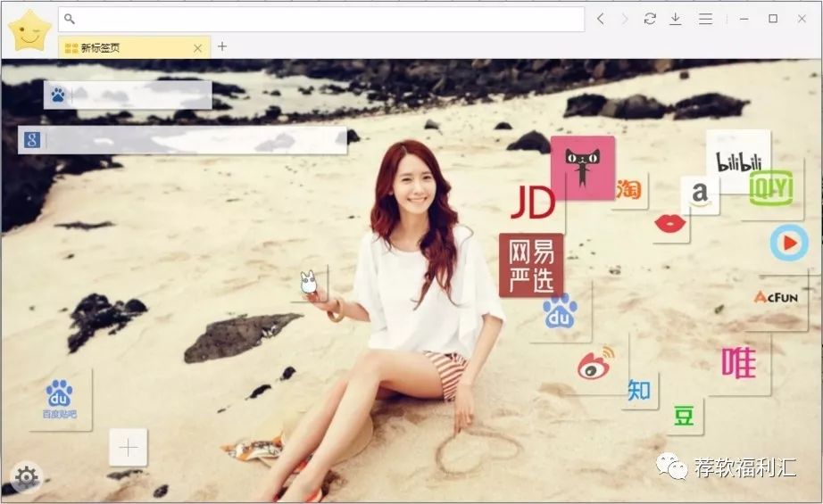Go back with the left arrow
Viewport: 823px width, 504px height.
(601, 19)
